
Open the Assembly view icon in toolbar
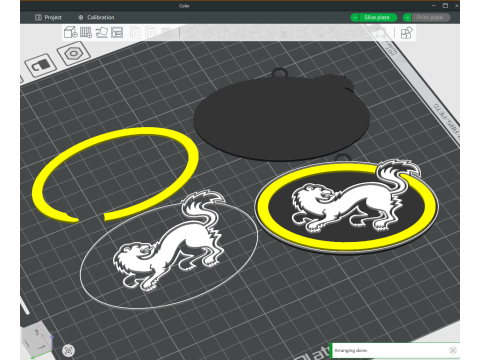point(406,33)
